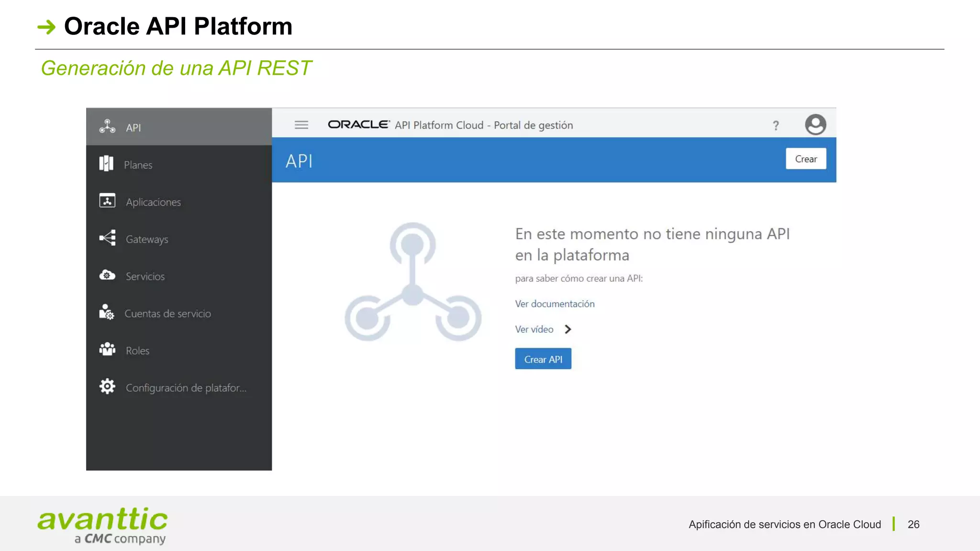Click 'API Platform Cloud - Portal de gestión' title
980x551 pixels.
[x=484, y=125]
